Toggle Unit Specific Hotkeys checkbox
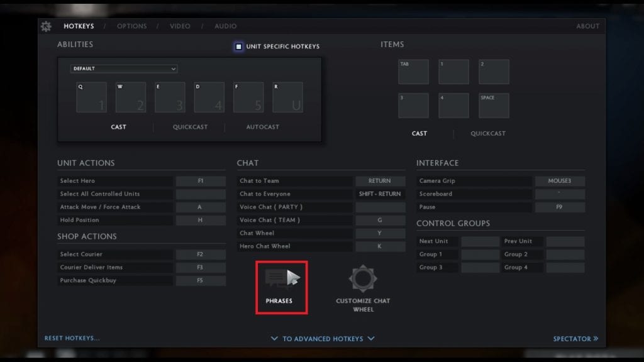The image size is (644, 362). (238, 47)
